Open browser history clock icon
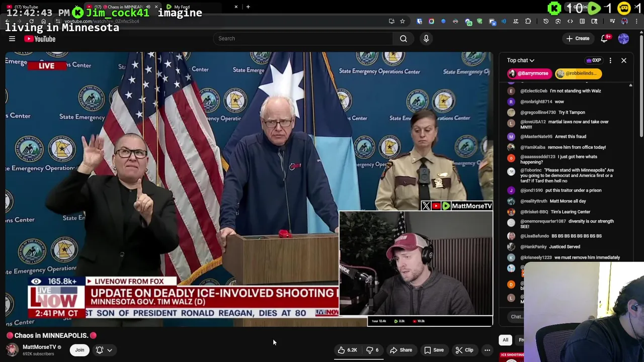The image size is (644, 362). [x=546, y=21]
